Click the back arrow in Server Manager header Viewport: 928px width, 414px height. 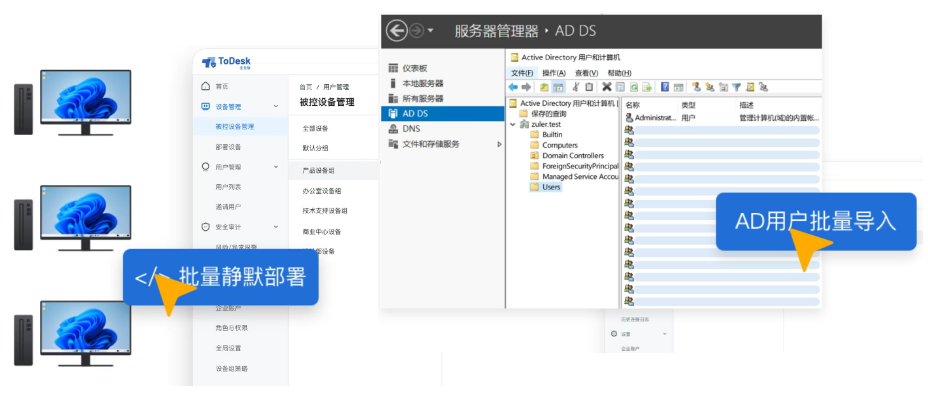pos(397,31)
